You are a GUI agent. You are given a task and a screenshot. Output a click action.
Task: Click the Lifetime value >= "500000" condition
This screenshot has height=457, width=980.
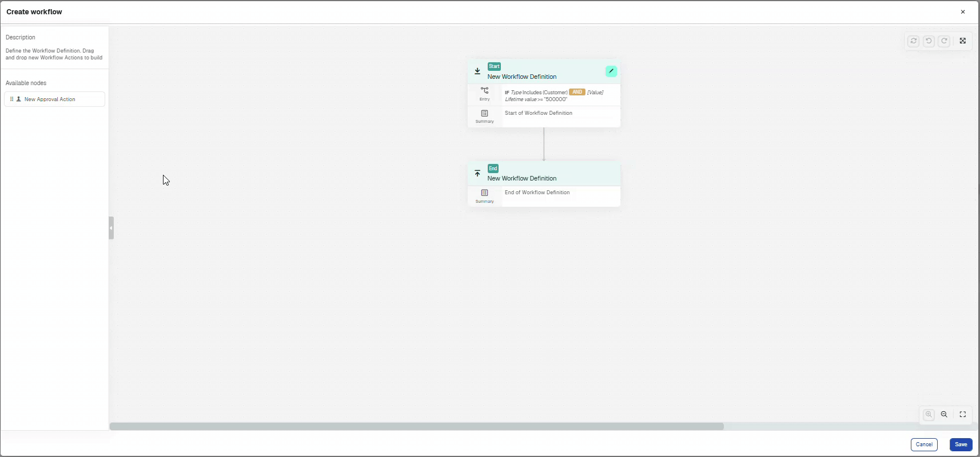pyautogui.click(x=536, y=99)
